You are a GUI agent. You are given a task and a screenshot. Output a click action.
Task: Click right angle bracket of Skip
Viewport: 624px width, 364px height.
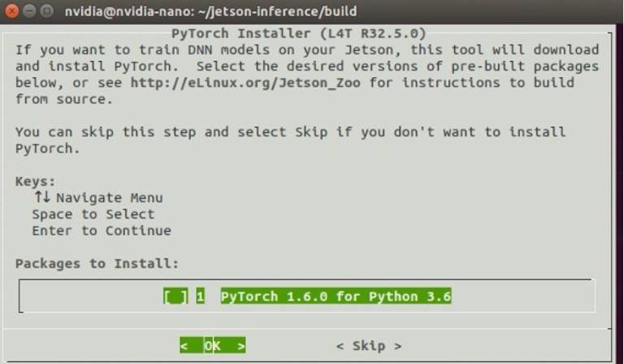pos(397,346)
